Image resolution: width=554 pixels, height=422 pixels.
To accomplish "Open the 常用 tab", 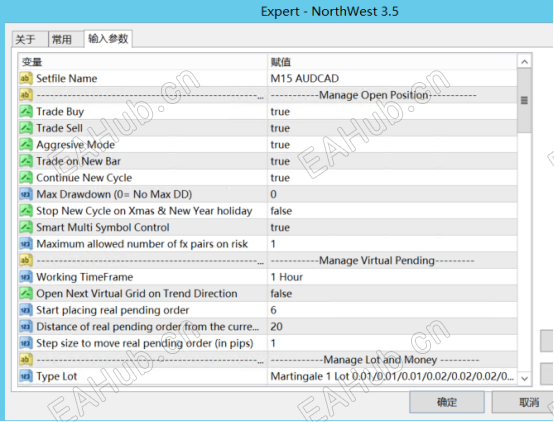I will pos(65,39).
